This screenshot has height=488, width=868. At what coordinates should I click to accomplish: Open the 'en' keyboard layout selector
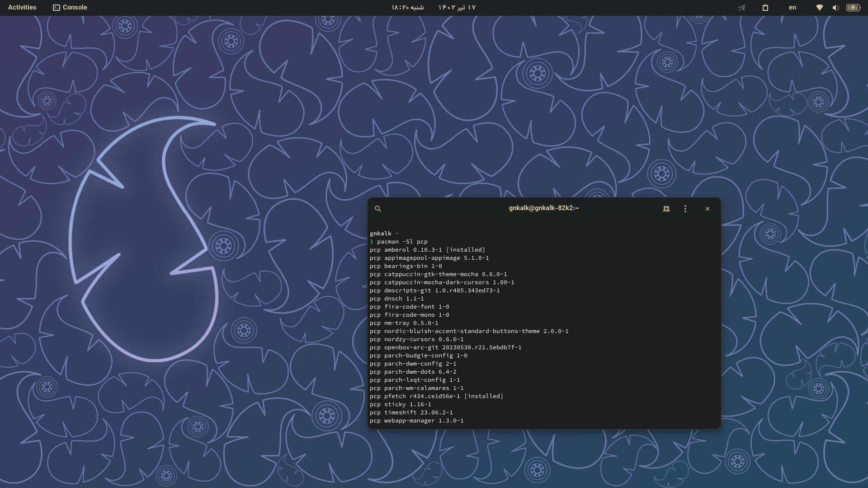793,8
